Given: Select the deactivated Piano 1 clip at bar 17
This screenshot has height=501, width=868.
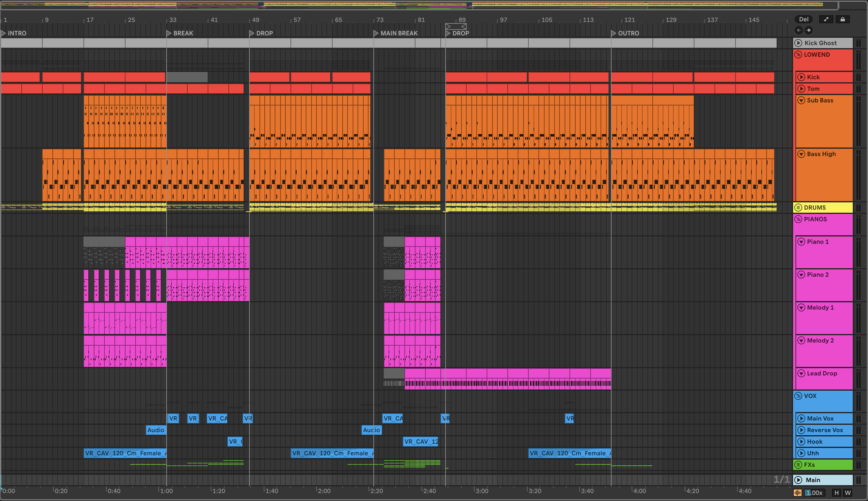Looking at the screenshot, I should tap(104, 252).
